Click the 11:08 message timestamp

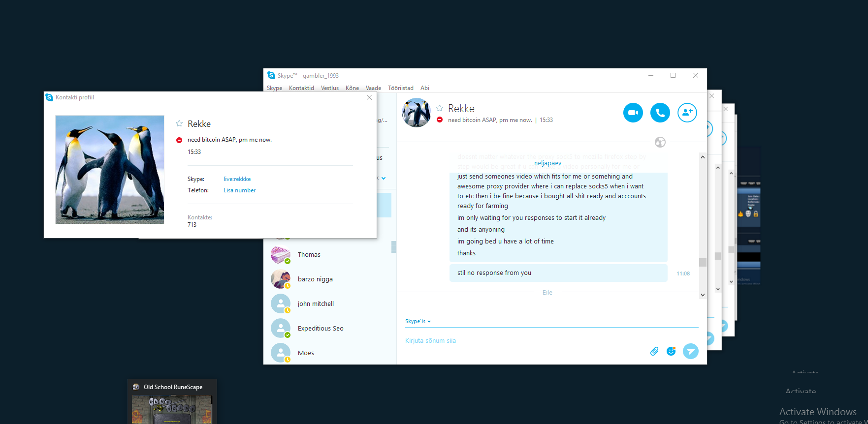pyautogui.click(x=683, y=273)
